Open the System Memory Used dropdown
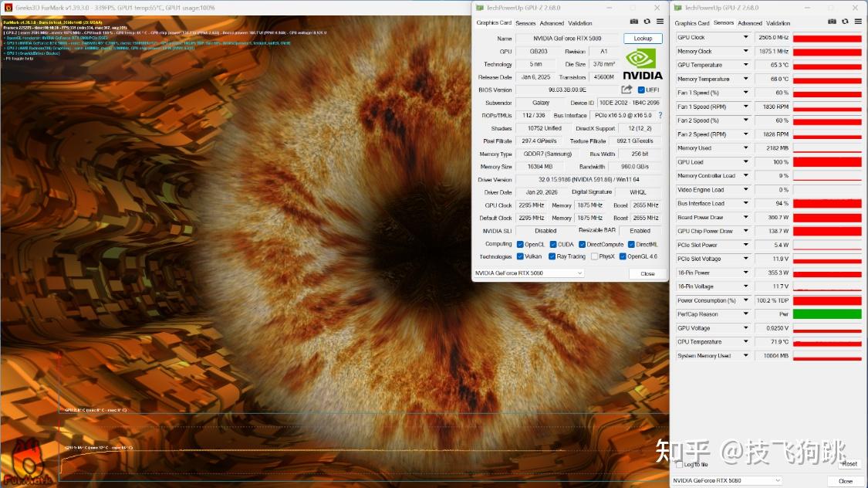The height and width of the screenshot is (488, 868). pyautogui.click(x=745, y=356)
